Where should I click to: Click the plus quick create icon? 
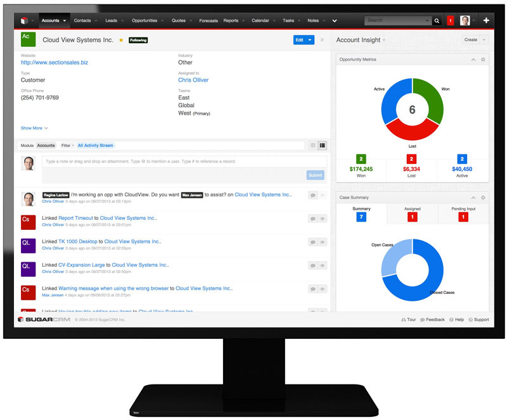point(486,20)
